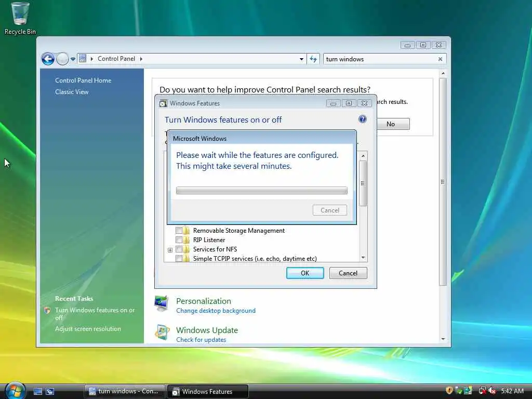This screenshot has width=532, height=399.
Task: Click the features list scroll up arrow
Action: click(x=363, y=156)
